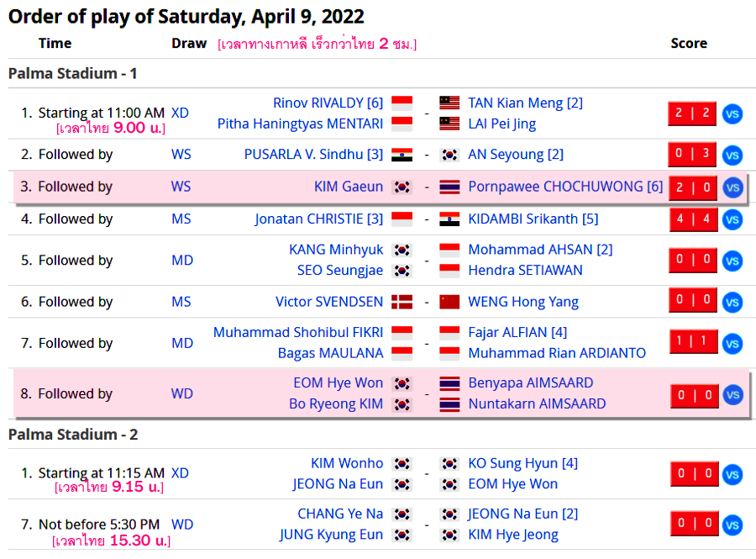Open AN Seyoung [2] player link

pos(516,155)
